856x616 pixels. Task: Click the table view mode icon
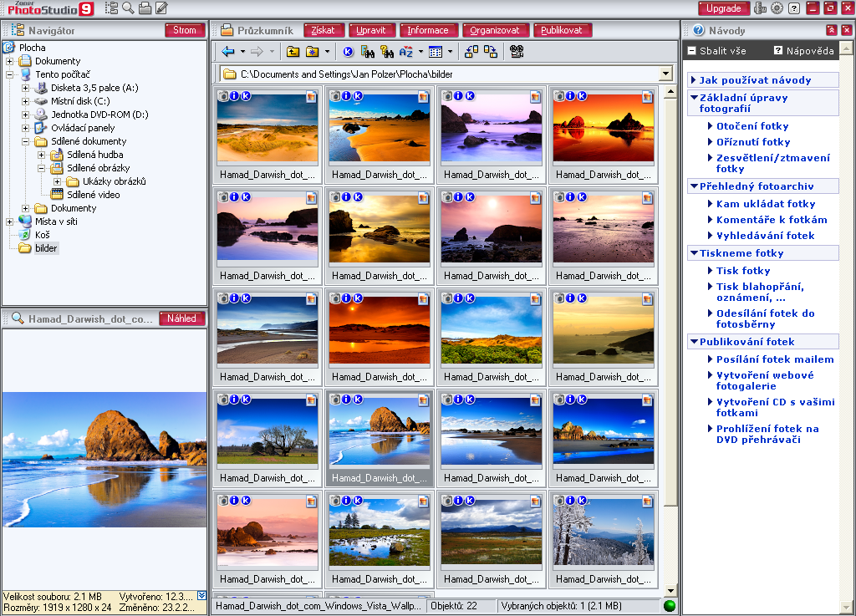pyautogui.click(x=436, y=51)
